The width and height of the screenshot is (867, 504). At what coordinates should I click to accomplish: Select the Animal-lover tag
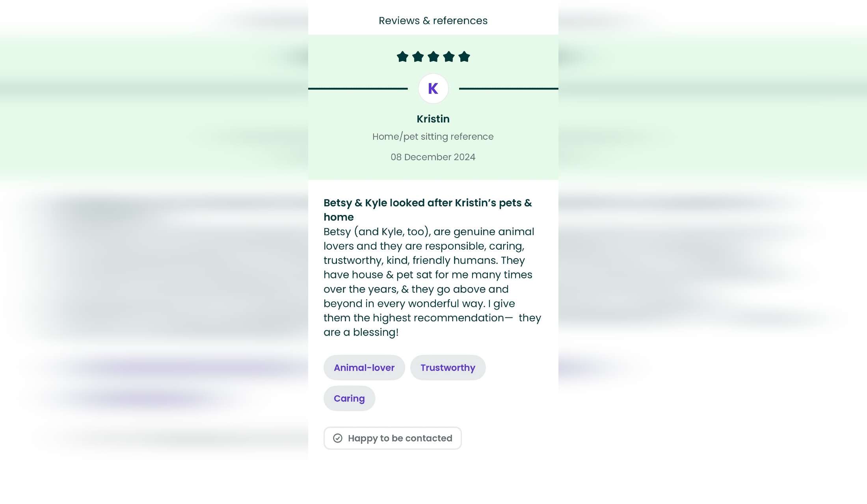(x=364, y=367)
